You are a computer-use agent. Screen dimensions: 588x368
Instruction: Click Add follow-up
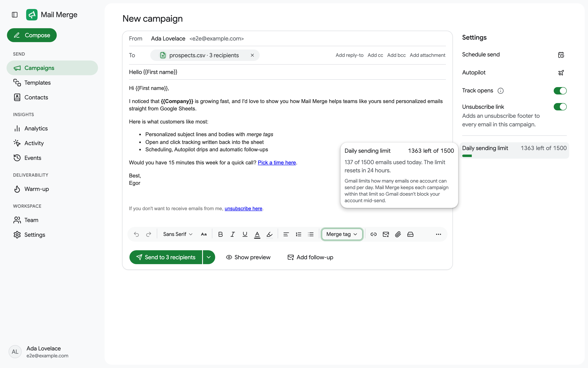coord(310,257)
